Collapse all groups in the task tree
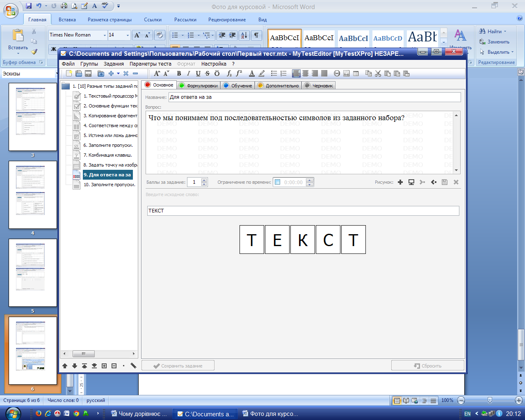The width and height of the screenshot is (525, 420). click(114, 366)
